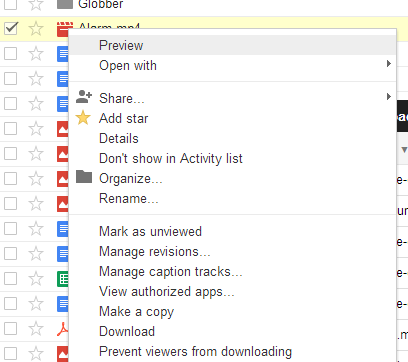408x362 pixels.
Task: Toggle the star in the green spreadsheet row
Action: click(36, 279)
